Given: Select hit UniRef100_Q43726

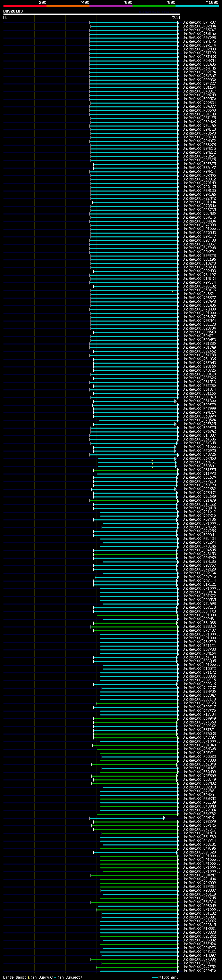Looking at the screenshot, I should tap(199, 455).
